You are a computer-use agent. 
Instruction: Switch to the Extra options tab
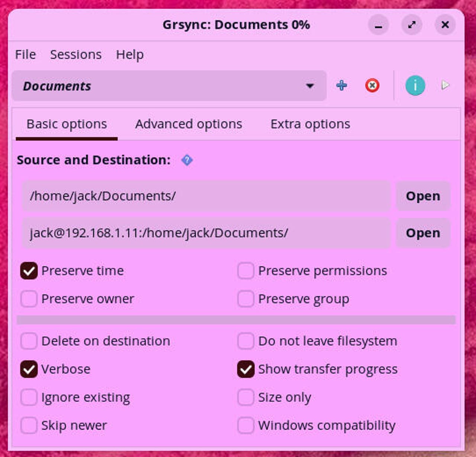310,124
